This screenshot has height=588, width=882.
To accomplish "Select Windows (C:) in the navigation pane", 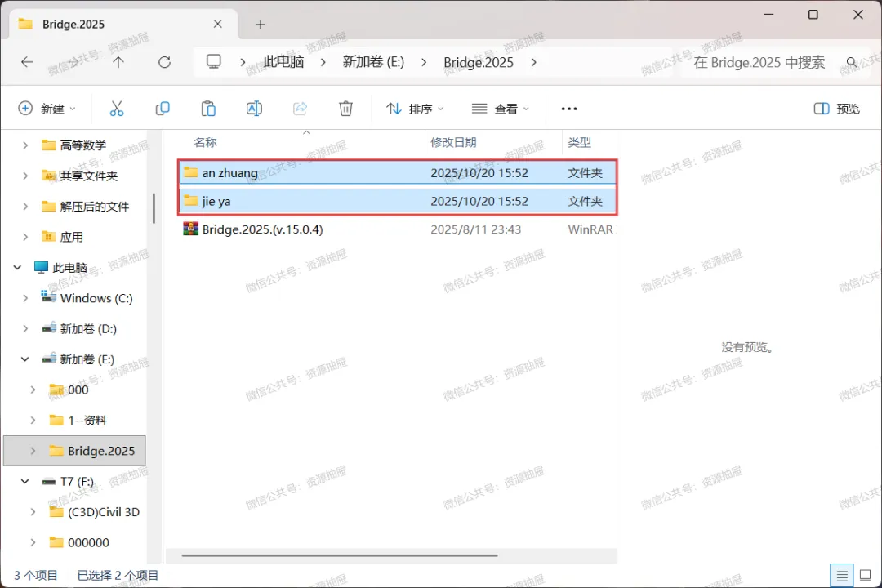I will point(96,297).
